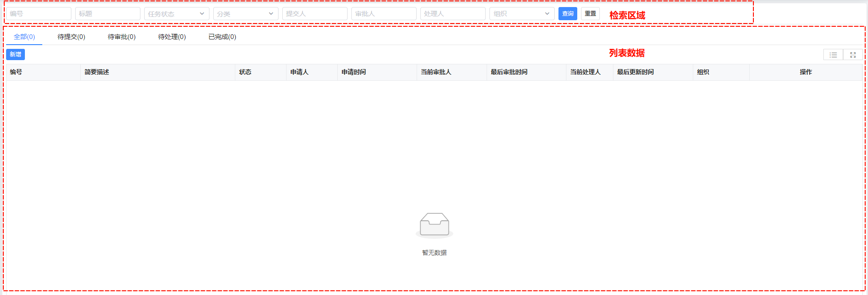Click the 新增 button

tap(15, 54)
